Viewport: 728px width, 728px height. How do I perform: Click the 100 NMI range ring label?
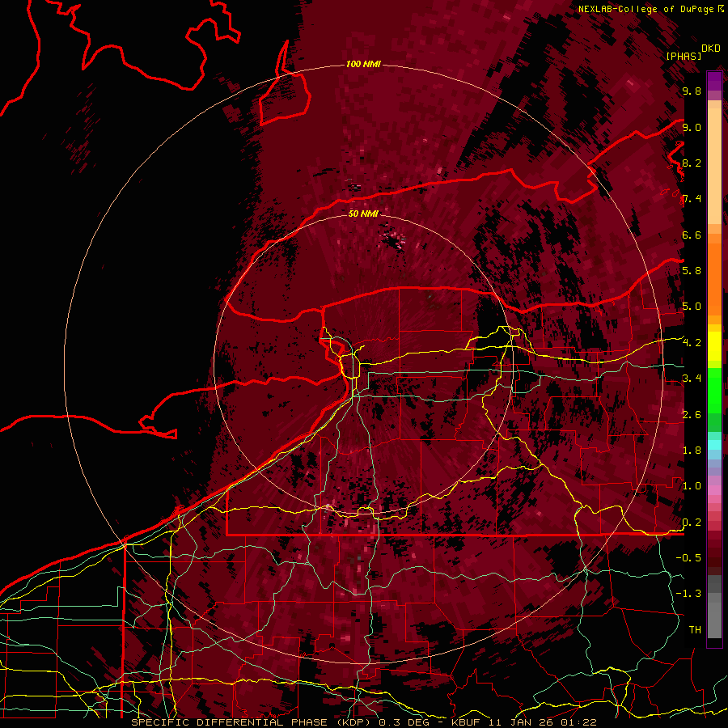pyautogui.click(x=363, y=64)
